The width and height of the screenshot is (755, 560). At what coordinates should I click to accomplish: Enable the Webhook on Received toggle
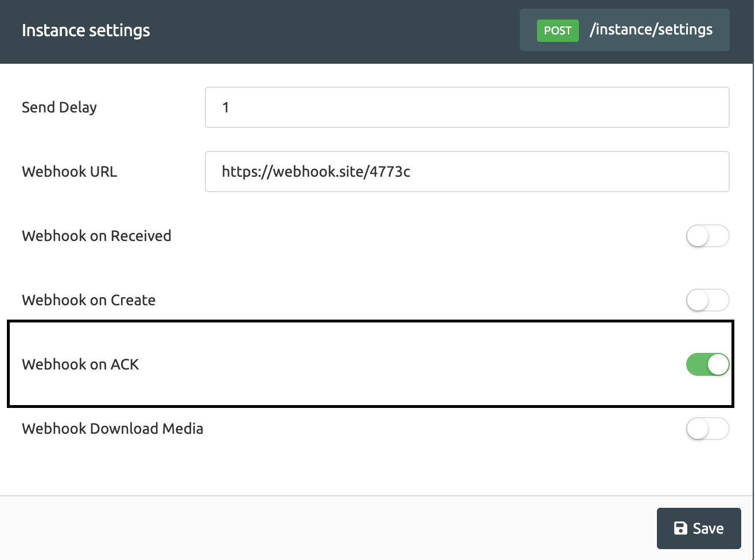pyautogui.click(x=707, y=236)
